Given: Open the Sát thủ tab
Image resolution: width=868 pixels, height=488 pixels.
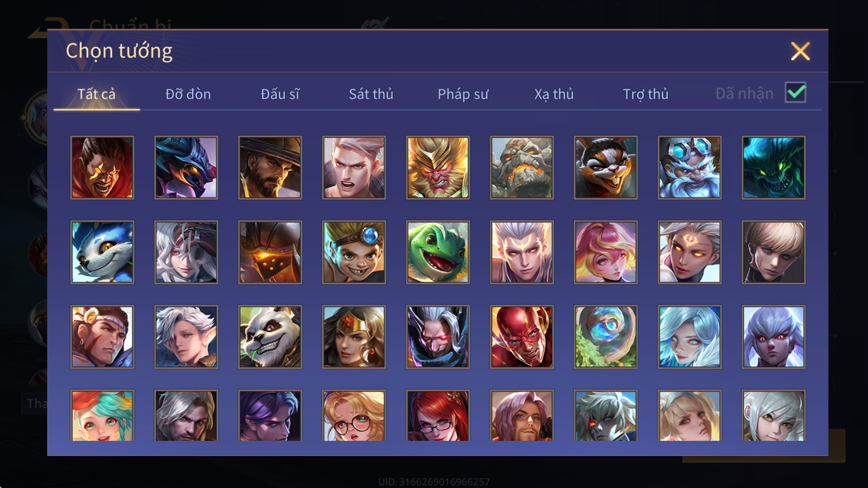Looking at the screenshot, I should (371, 94).
